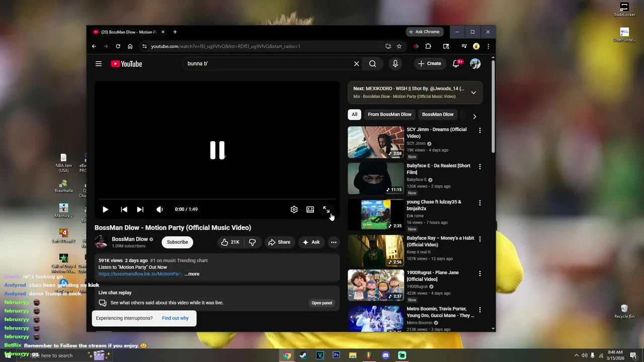Expand the Next mix playlist chevron

[473, 93]
